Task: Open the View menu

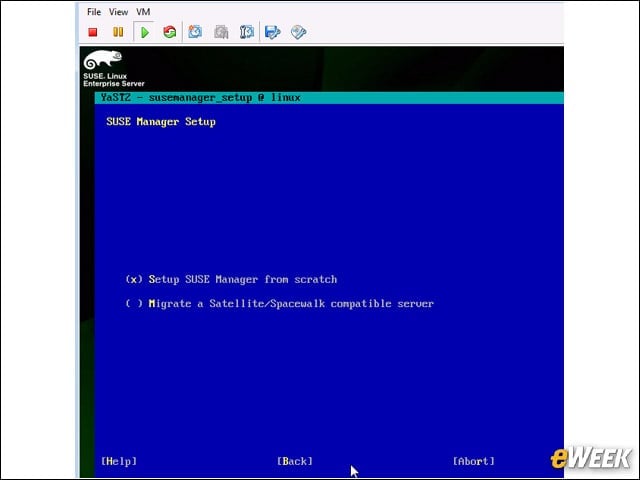Action: (x=118, y=12)
